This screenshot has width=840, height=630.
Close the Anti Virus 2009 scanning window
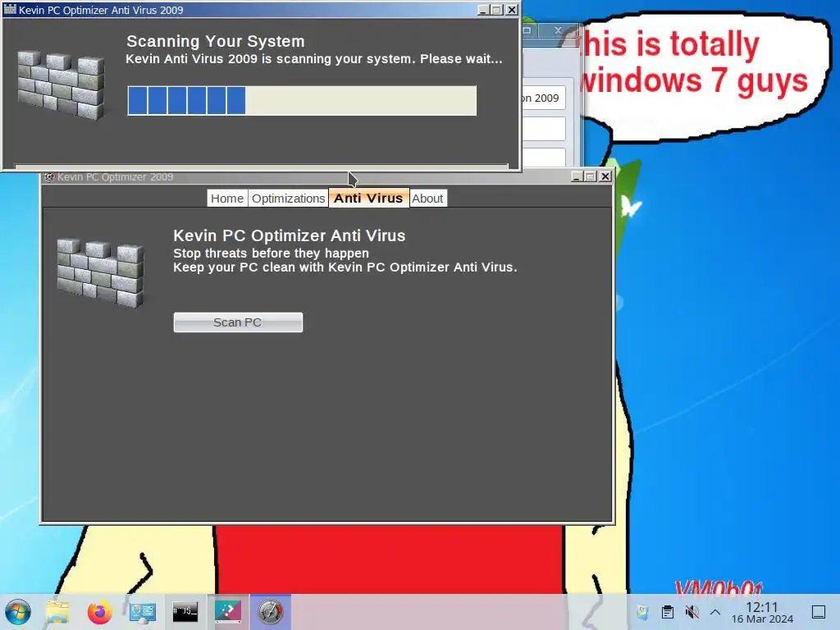[512, 10]
